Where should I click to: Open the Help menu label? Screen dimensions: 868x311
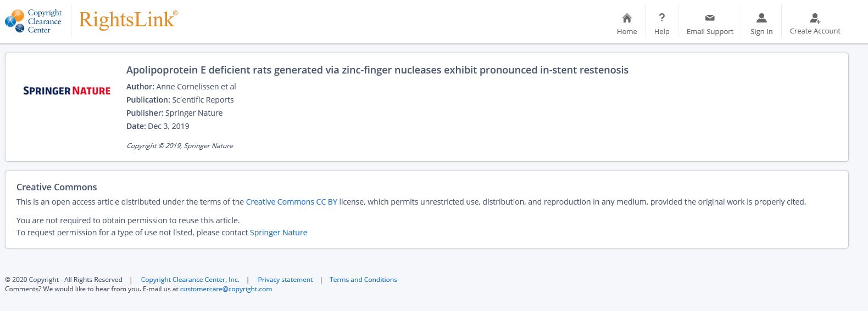(661, 31)
